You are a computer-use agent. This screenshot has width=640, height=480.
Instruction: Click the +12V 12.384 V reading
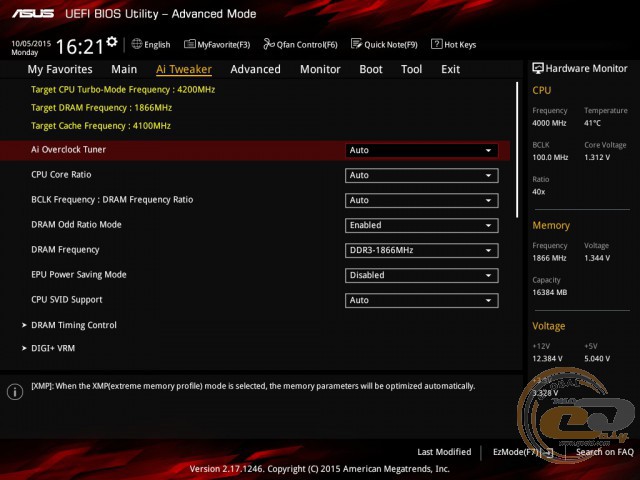coord(547,358)
